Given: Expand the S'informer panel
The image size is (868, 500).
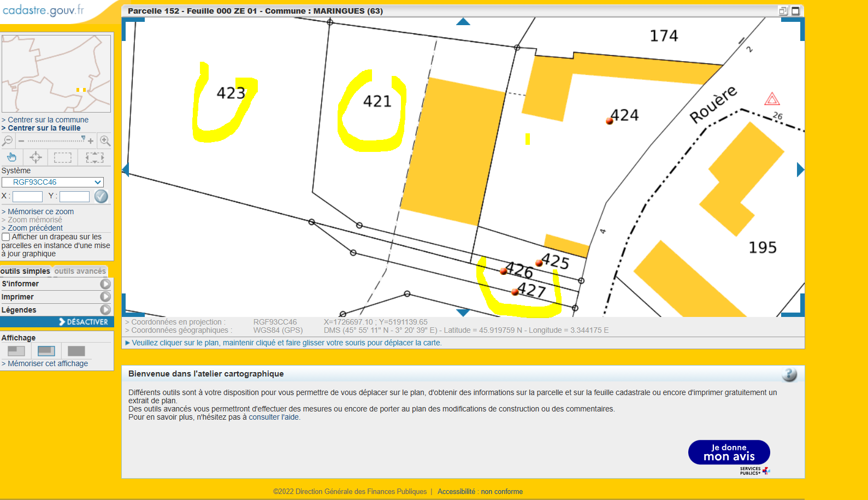Looking at the screenshot, I should click(x=105, y=284).
